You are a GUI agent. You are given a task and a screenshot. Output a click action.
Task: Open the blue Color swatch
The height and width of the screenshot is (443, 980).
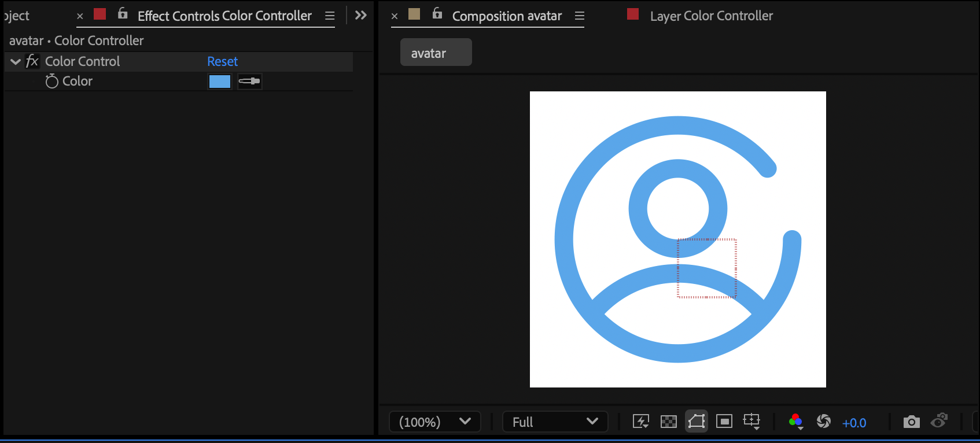click(x=219, y=82)
